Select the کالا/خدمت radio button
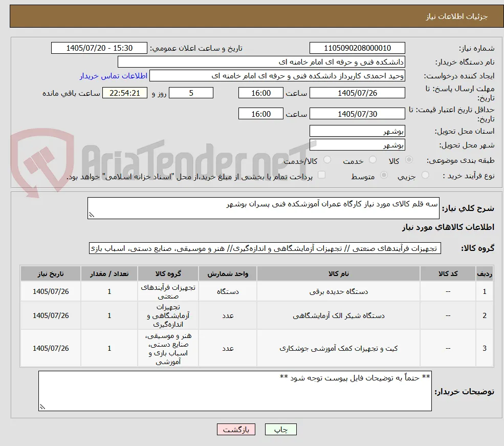 [327, 160]
